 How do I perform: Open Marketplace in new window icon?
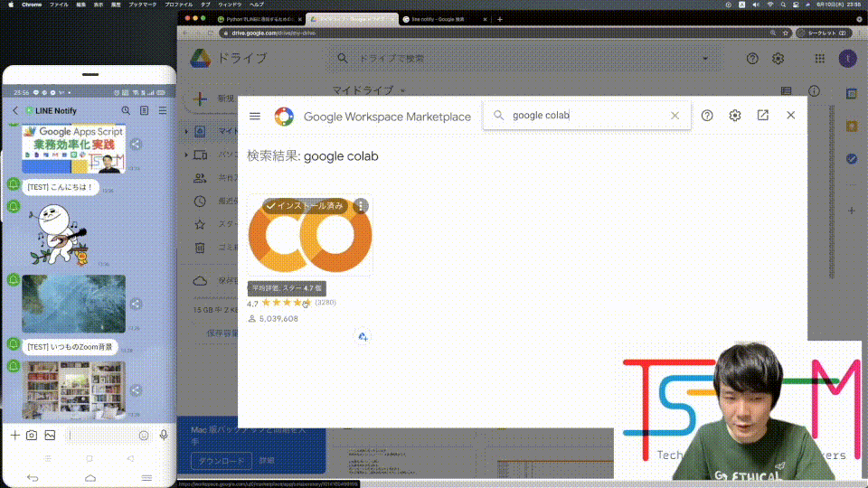click(763, 115)
